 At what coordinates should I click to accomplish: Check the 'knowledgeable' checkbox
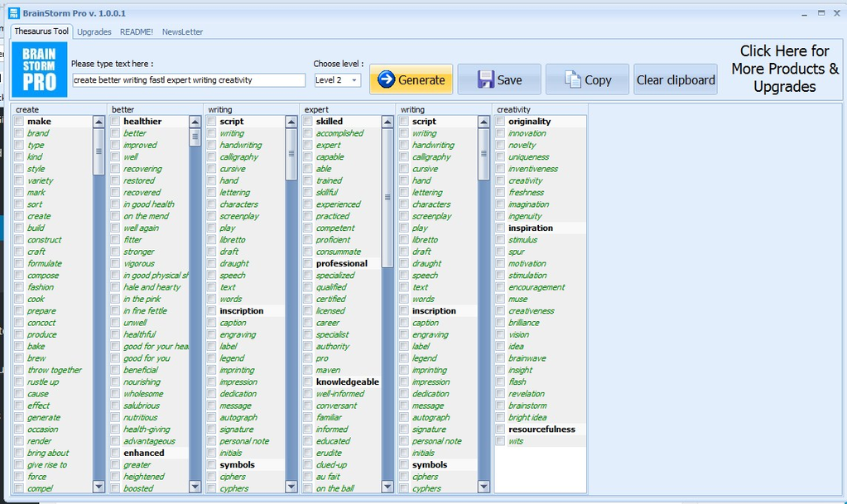[308, 382]
